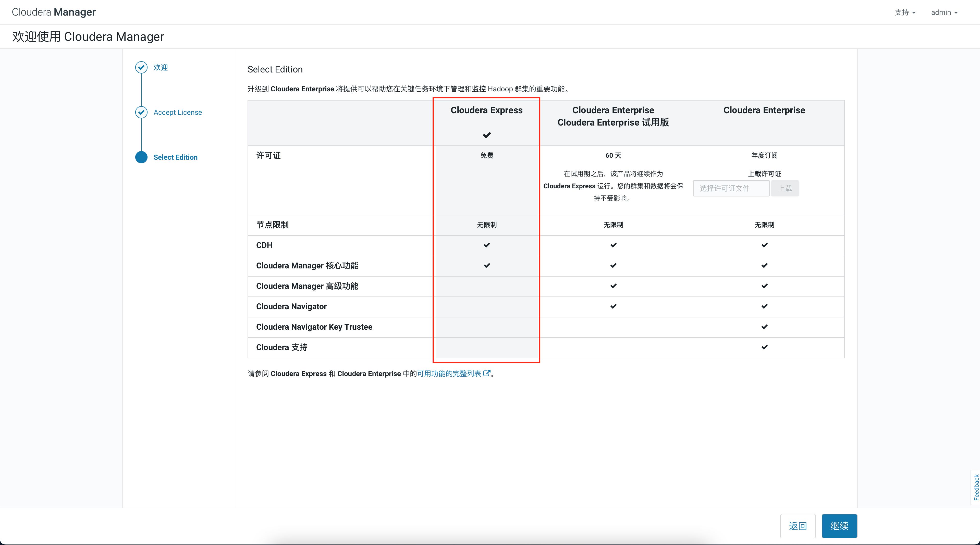Click the CDH checkmark under Enterprise trial

coord(613,245)
